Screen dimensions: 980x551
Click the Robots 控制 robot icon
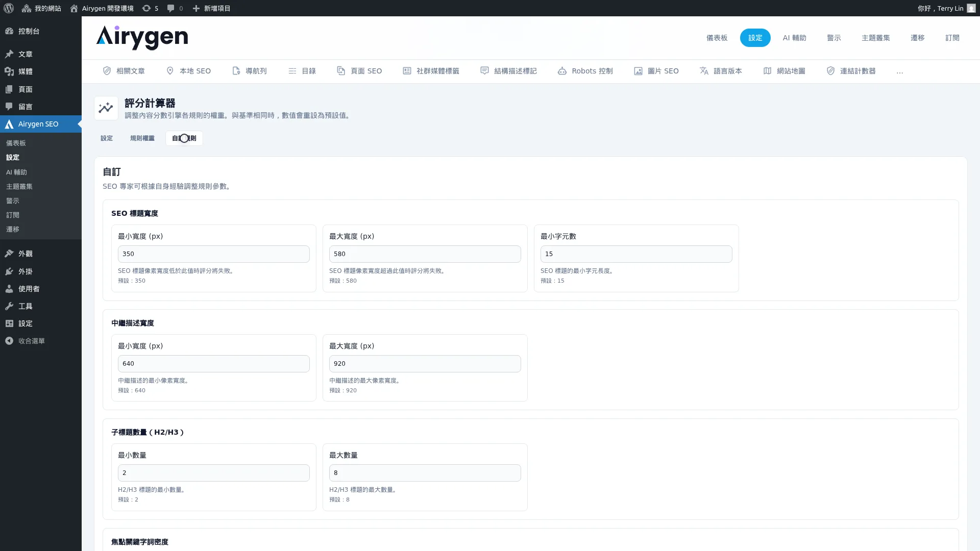click(562, 71)
